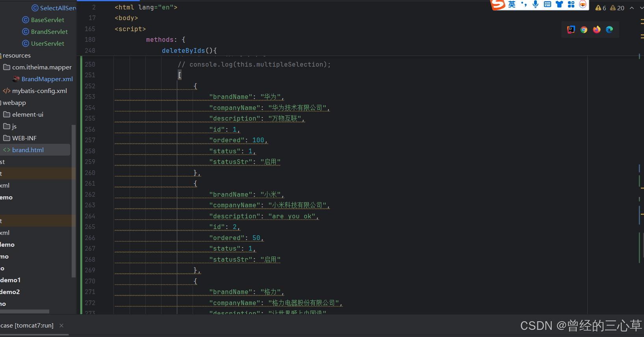Show the 6 warnings indicator
Screen dimensions: 644x337
point(601,8)
